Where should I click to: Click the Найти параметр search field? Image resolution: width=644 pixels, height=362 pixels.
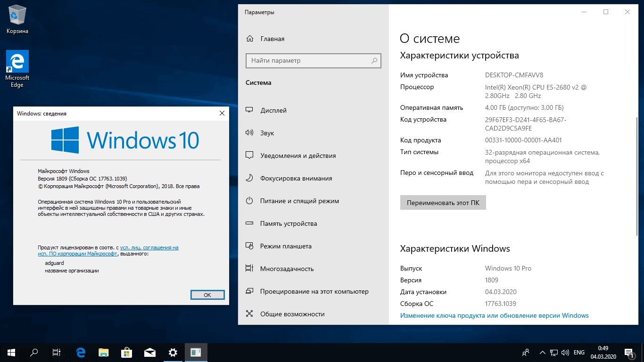(314, 61)
